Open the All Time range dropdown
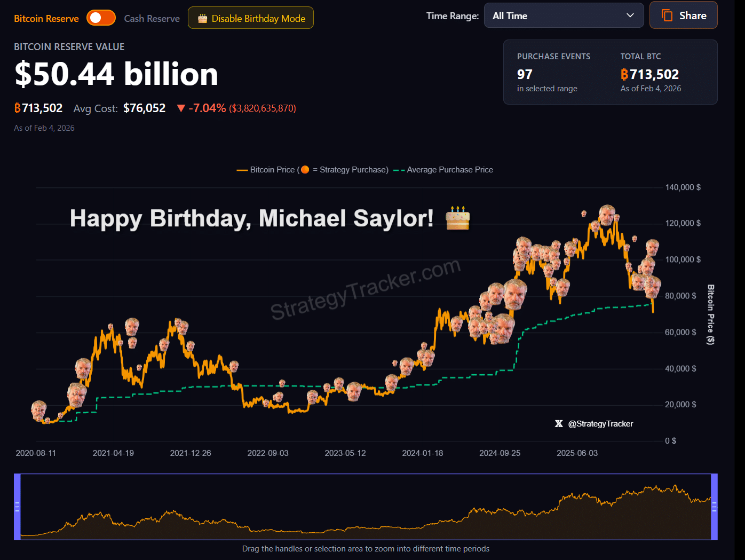 point(563,15)
